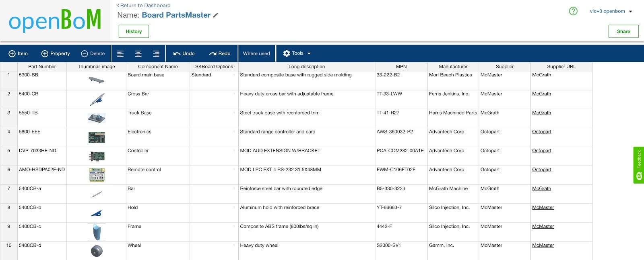
Task: Open McMaster URL for 5400CB-d Wheel
Action: pos(543,246)
